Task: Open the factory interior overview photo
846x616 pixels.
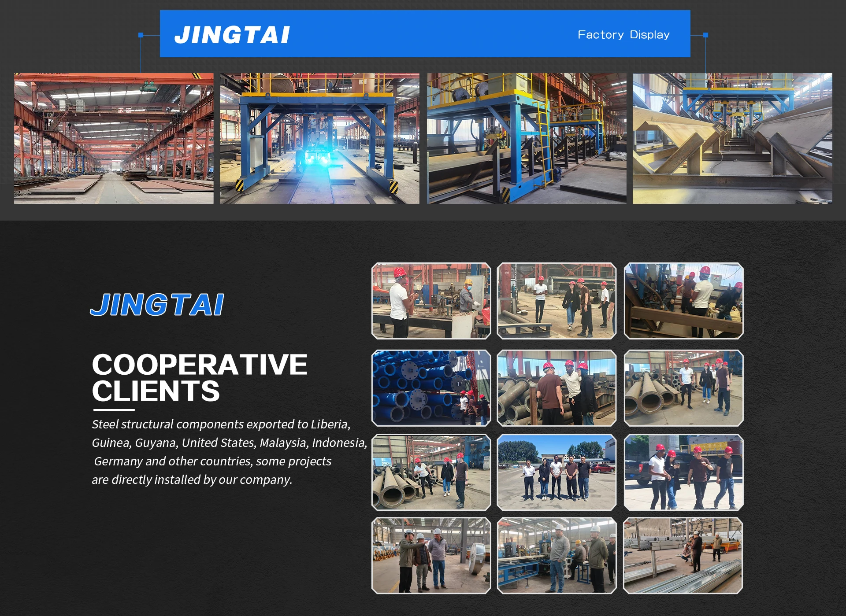Action: [114, 138]
